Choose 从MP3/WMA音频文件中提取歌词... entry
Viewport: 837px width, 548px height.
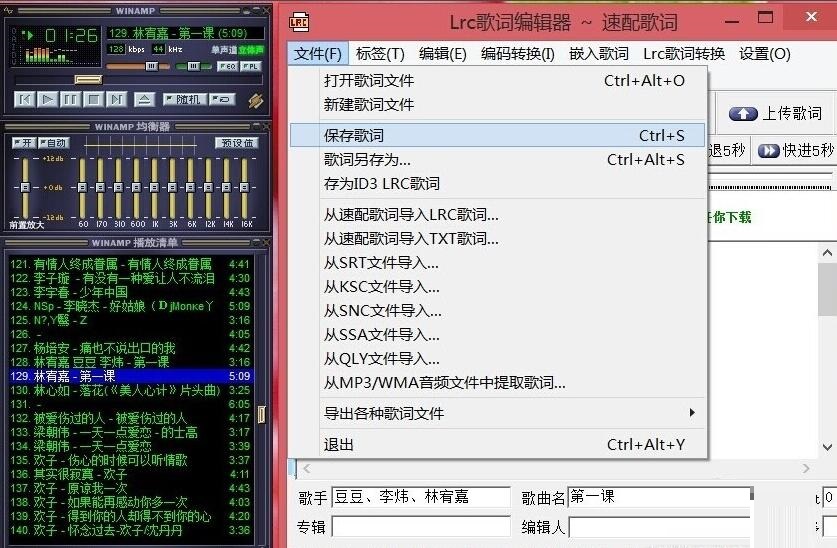tap(498, 383)
